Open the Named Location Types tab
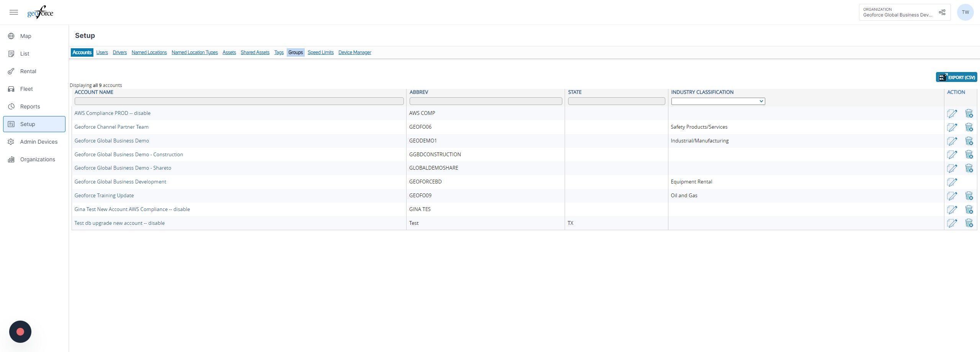Screen dimensions: 980x352 pyautogui.click(x=194, y=52)
